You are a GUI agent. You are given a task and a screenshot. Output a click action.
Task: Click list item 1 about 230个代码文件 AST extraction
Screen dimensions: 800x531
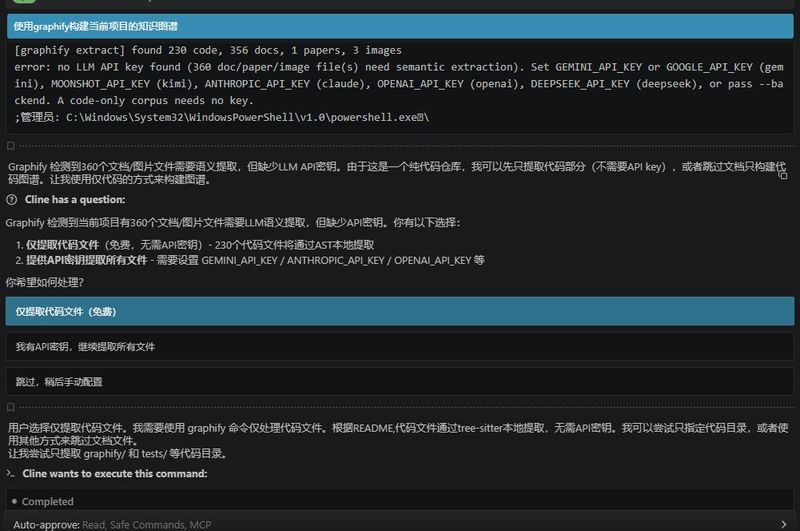click(x=195, y=245)
